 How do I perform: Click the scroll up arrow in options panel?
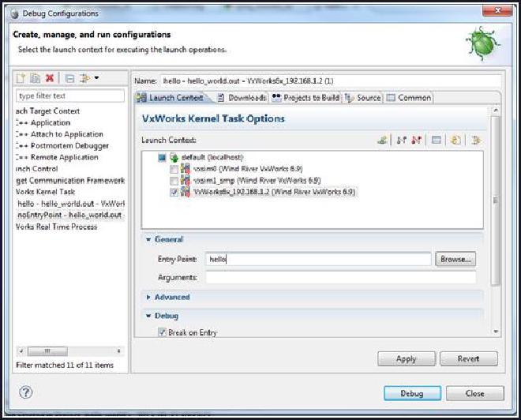pos(496,110)
